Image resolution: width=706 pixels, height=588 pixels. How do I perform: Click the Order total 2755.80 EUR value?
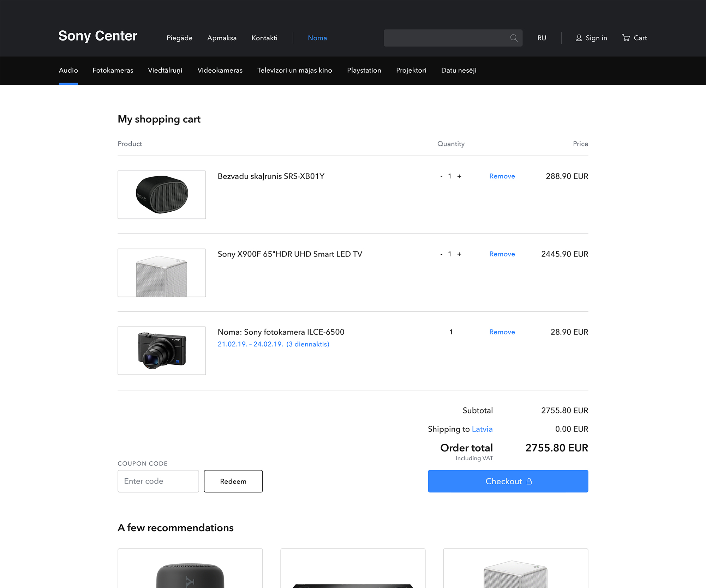click(557, 448)
